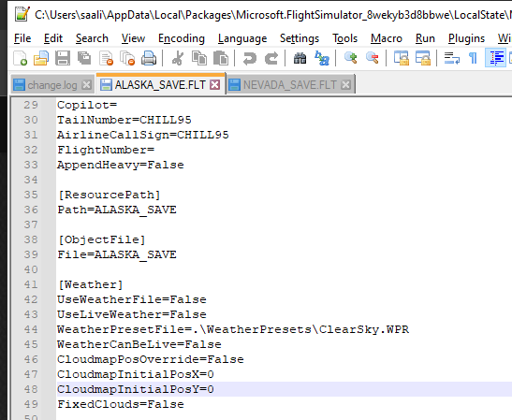This screenshot has height=420, width=512.
Task: Zoom out of the text
Action: (x=373, y=58)
